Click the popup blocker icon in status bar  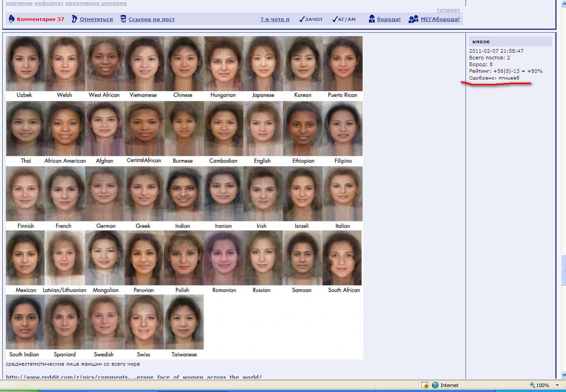click(x=425, y=385)
